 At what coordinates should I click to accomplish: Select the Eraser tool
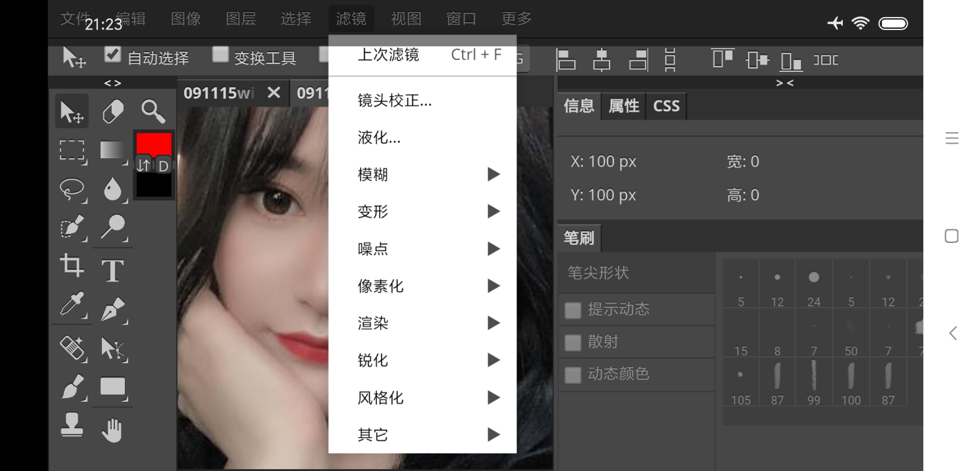point(112,111)
